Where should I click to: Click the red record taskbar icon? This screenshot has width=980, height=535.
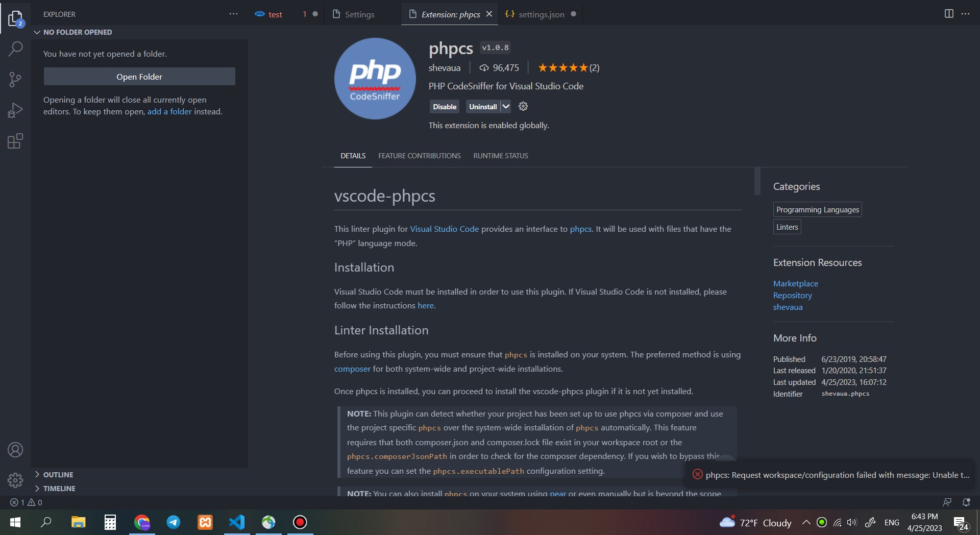click(x=300, y=522)
